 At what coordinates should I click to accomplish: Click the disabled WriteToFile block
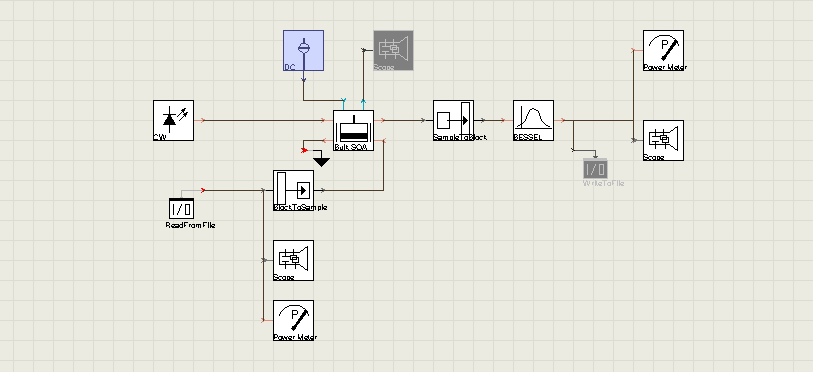[x=595, y=170]
